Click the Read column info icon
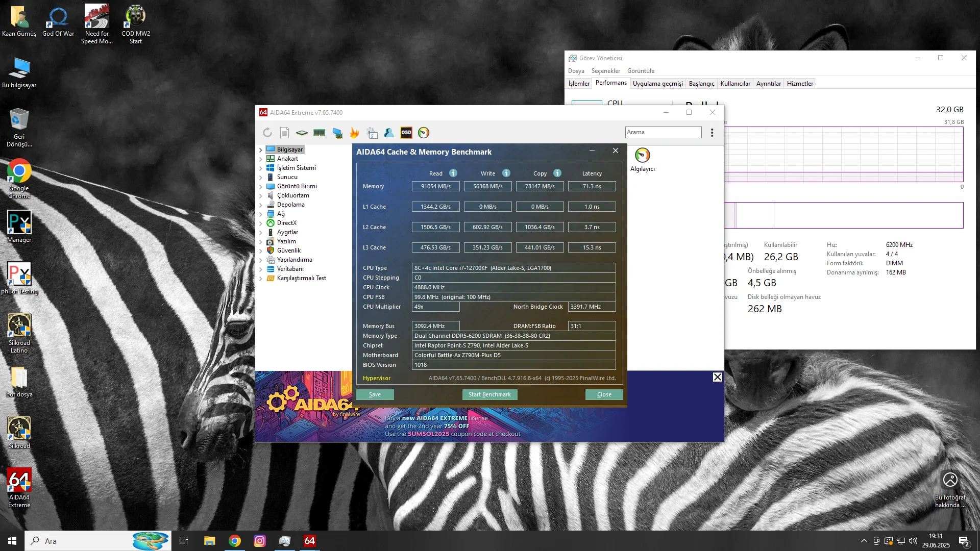The width and height of the screenshot is (980, 551). coord(453,173)
